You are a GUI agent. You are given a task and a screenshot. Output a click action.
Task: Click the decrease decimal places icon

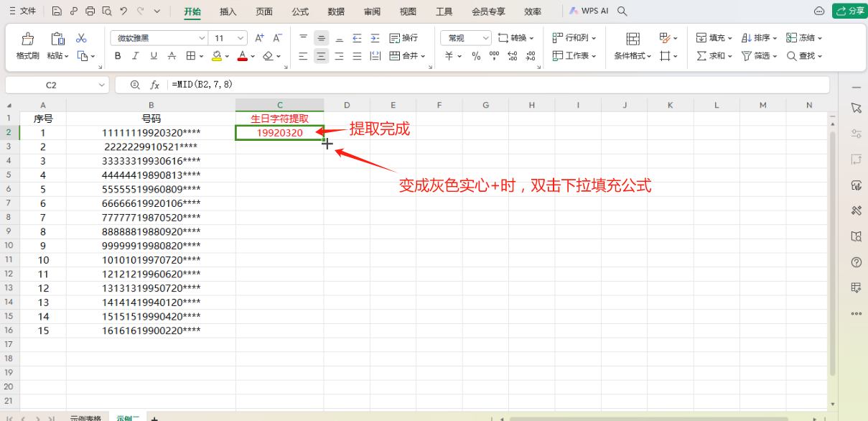coord(530,56)
